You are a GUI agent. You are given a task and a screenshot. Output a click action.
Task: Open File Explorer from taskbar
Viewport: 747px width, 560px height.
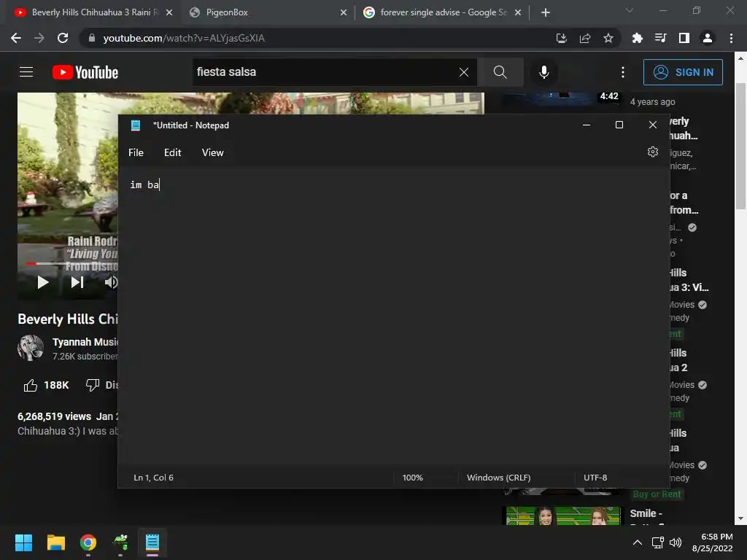[55, 542]
